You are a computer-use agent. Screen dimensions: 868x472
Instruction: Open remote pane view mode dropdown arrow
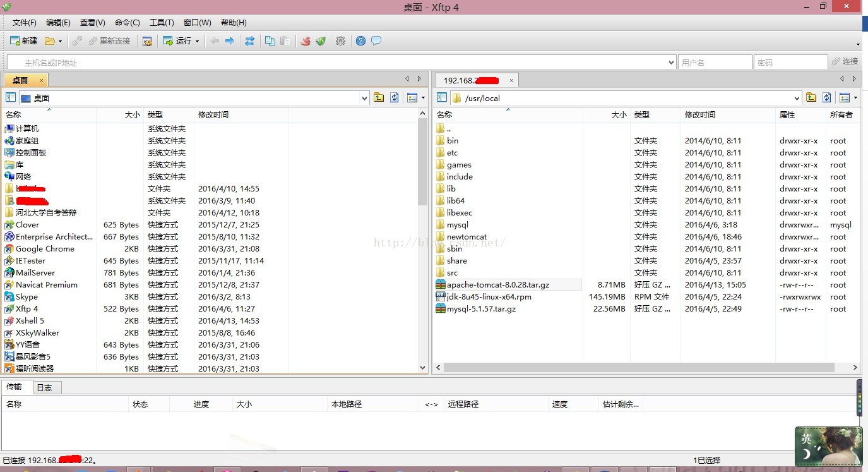coord(855,97)
